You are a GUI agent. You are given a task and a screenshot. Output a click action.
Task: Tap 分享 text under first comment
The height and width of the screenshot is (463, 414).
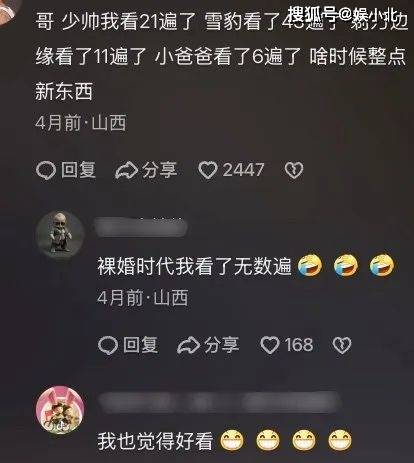click(x=159, y=170)
